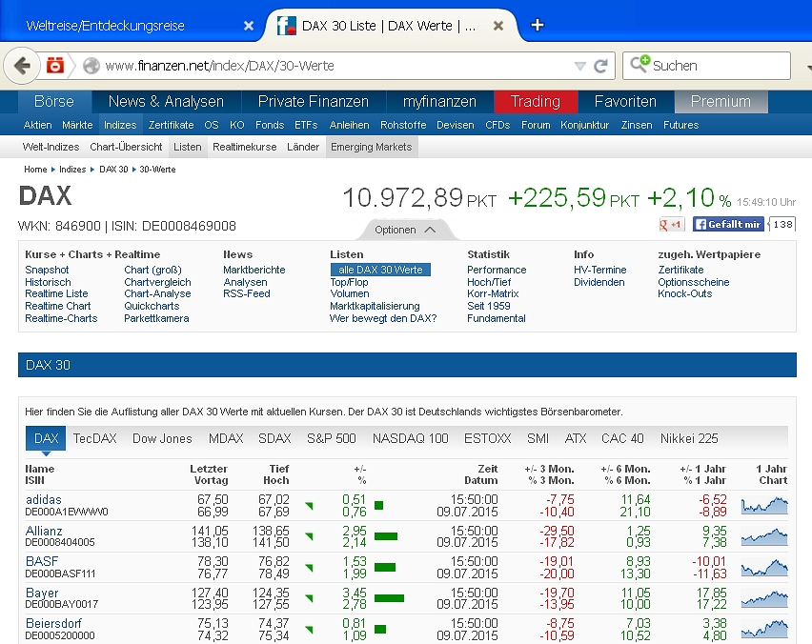Reload the page with refresh icon
The height and width of the screenshot is (644, 812).
(600, 66)
